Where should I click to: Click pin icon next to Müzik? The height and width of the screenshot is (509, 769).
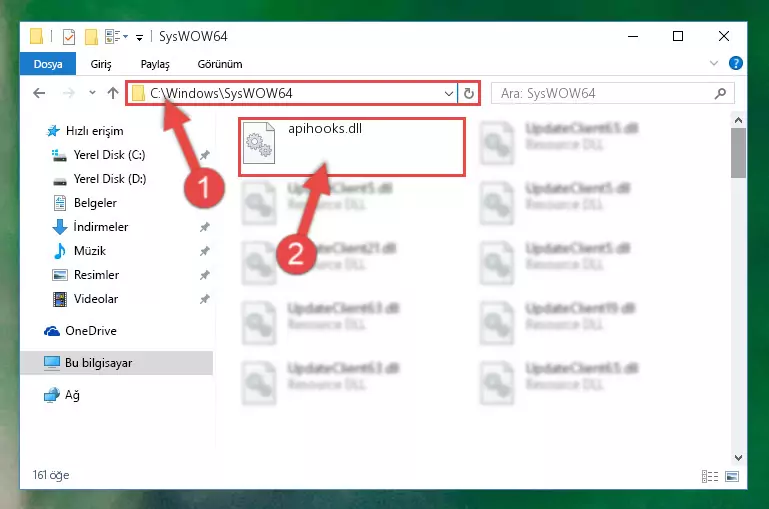tap(205, 251)
